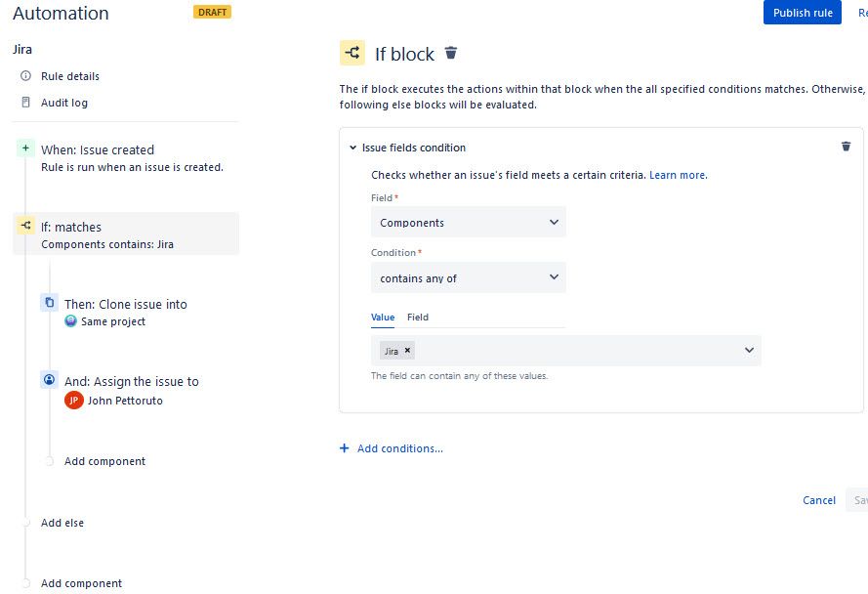
Task: Click the If block branch icon in header
Action: tap(352, 53)
